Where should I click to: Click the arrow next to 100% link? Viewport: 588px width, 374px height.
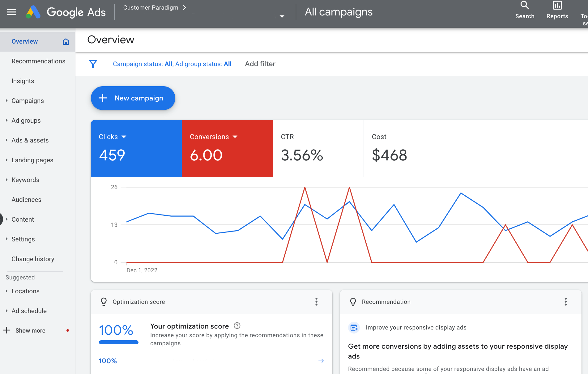321,361
